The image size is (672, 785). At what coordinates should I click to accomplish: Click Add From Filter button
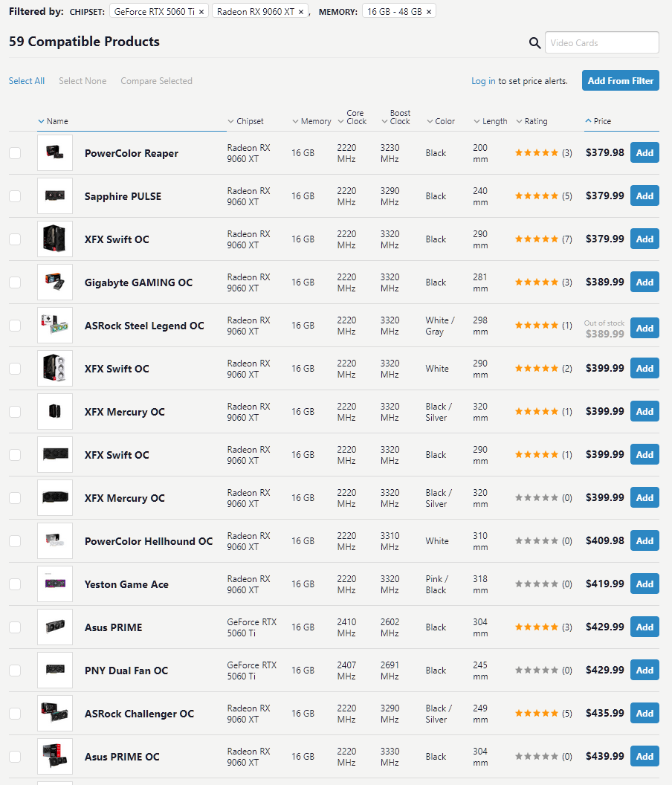pyautogui.click(x=621, y=80)
